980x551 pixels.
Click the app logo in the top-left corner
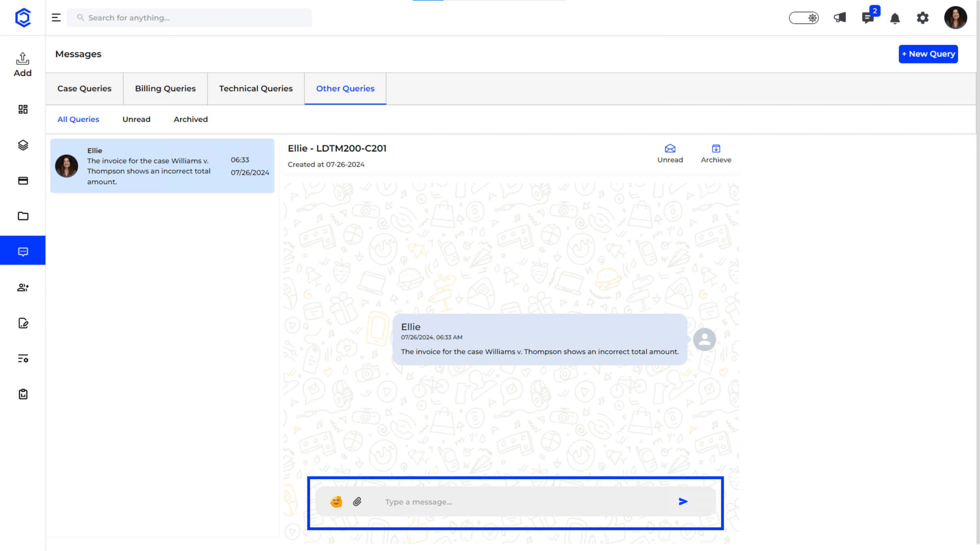click(23, 17)
